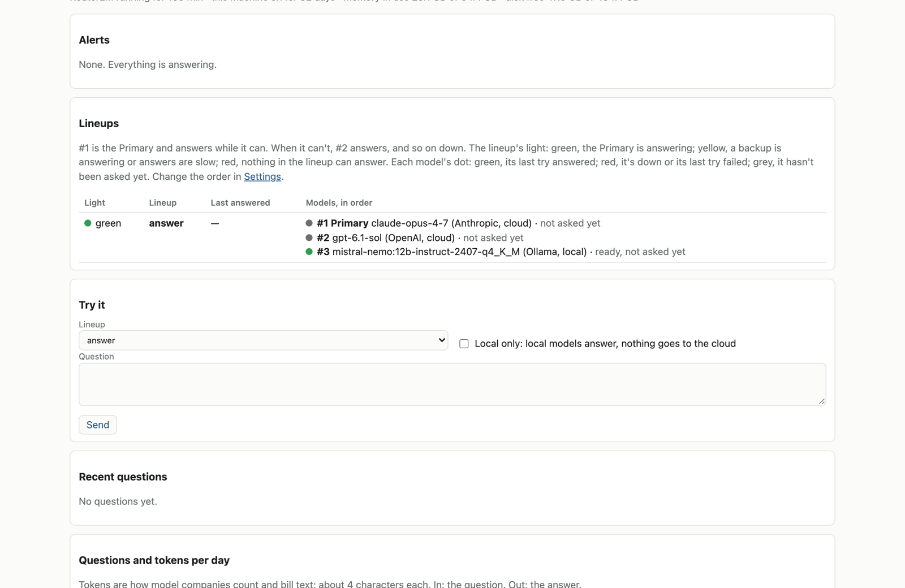Click inside the Question text area
The image size is (905, 588).
pos(452,384)
